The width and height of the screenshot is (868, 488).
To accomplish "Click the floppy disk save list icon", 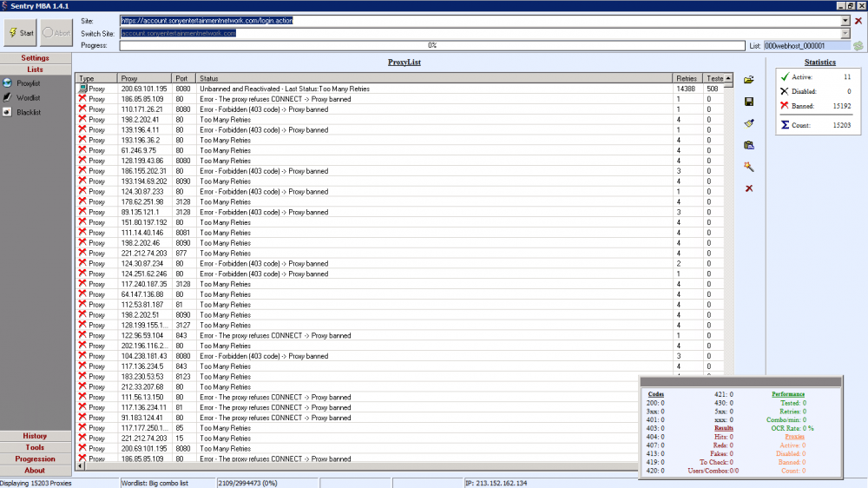I will pos(749,102).
